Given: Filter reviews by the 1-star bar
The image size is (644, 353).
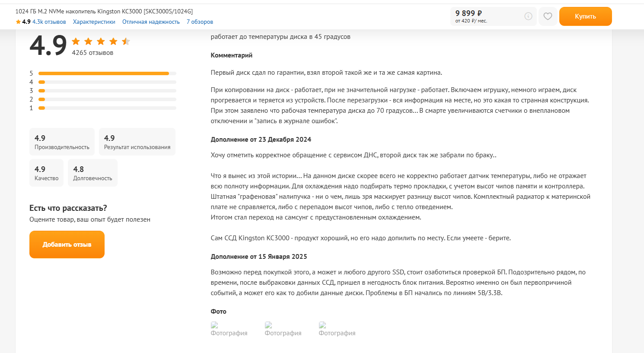Looking at the screenshot, I should pos(107,108).
